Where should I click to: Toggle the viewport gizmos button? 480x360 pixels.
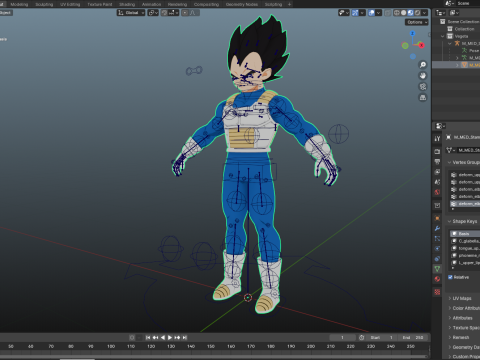tap(355, 13)
